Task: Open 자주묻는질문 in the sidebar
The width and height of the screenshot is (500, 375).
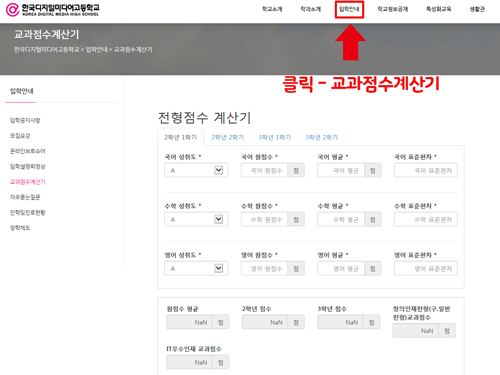Action: point(25,197)
